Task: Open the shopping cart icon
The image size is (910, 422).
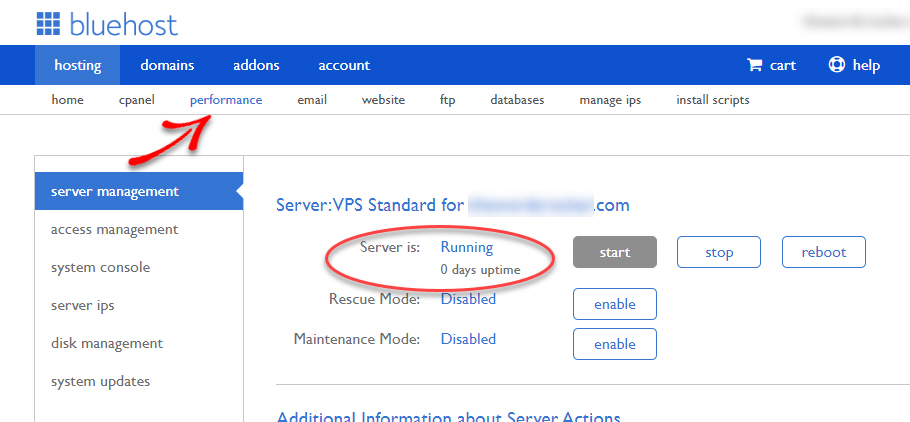Action: coord(754,65)
